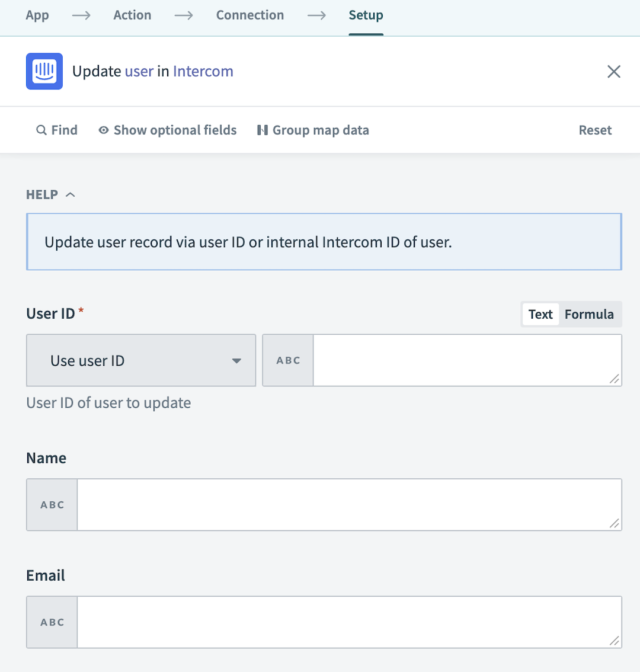Switch User ID input mode to Formula
The width and height of the screenshot is (640, 672).
pyautogui.click(x=589, y=314)
